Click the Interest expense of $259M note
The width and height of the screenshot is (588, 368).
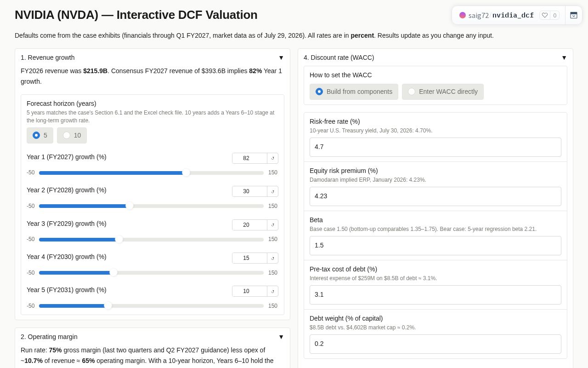tap(373, 278)
